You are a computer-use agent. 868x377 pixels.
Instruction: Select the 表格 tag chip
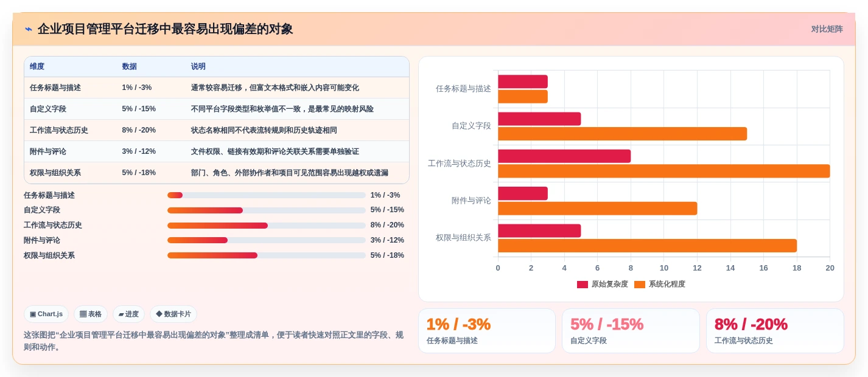[x=91, y=314]
